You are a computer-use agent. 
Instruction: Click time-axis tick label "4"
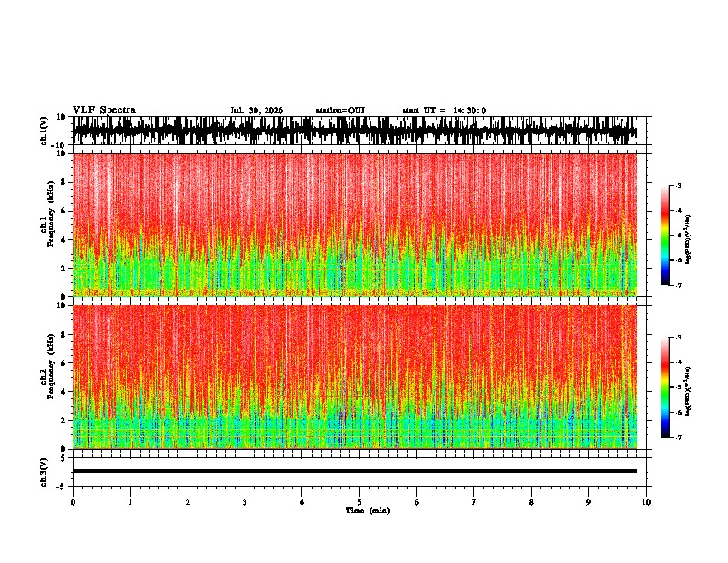click(x=302, y=502)
